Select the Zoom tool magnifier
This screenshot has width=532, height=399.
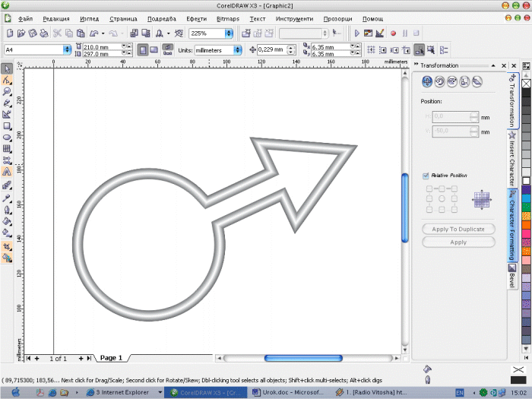coord(7,92)
